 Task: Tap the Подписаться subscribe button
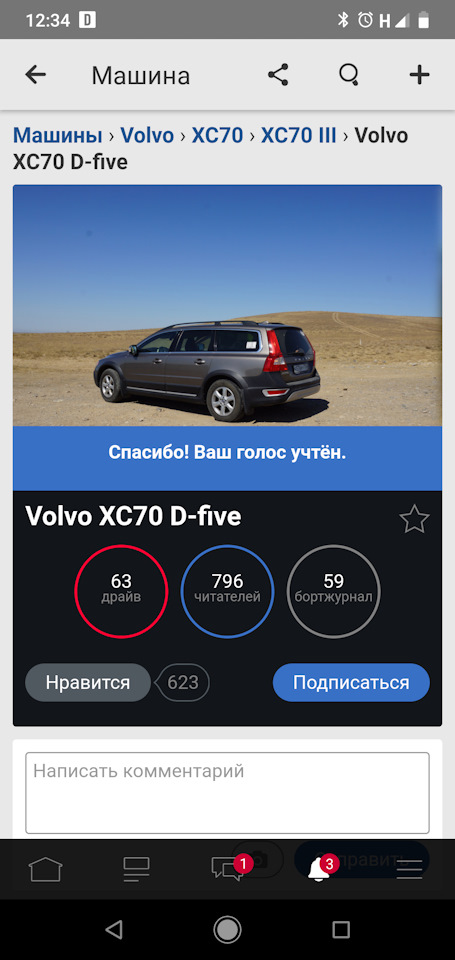click(x=351, y=683)
